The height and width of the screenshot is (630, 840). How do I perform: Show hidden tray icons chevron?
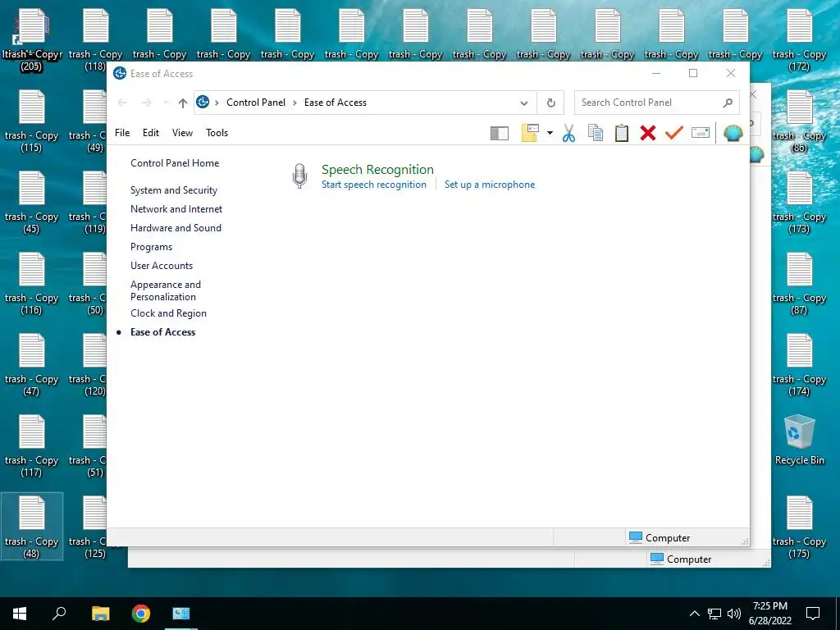click(x=694, y=614)
